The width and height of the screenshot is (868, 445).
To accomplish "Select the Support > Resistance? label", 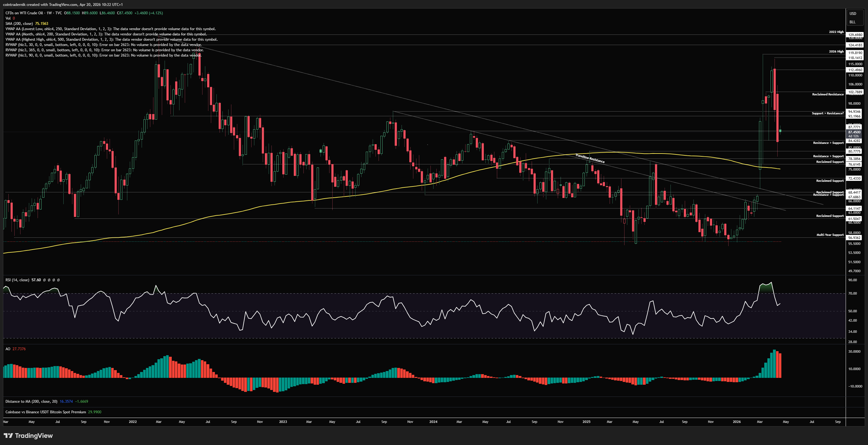I will 828,113.
